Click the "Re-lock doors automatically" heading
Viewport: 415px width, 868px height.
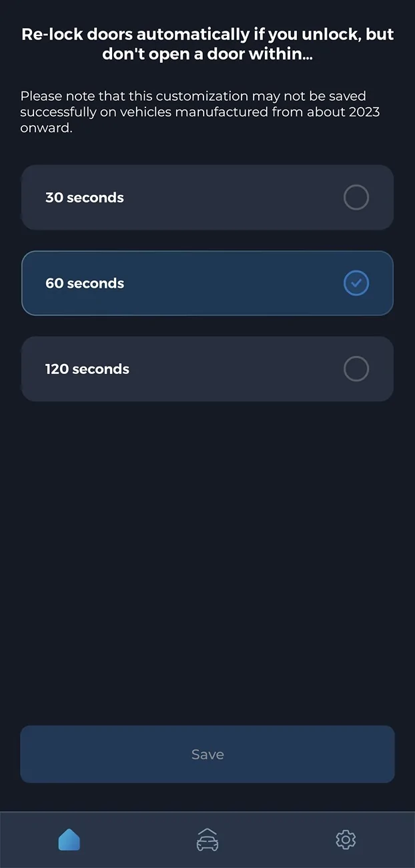coord(207,44)
